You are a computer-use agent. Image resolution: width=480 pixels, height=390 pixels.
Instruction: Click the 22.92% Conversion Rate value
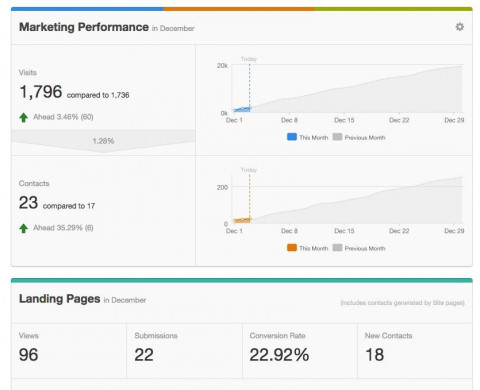(x=279, y=355)
